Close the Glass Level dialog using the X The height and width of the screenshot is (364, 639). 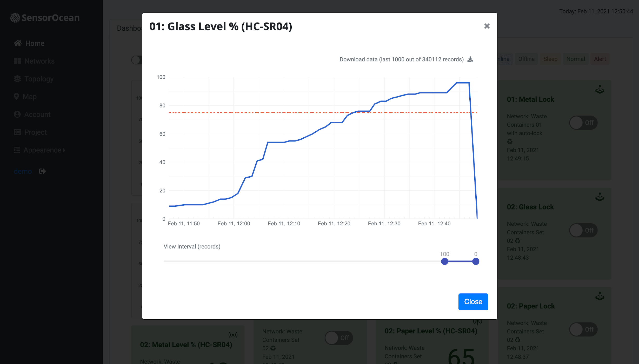click(x=487, y=26)
